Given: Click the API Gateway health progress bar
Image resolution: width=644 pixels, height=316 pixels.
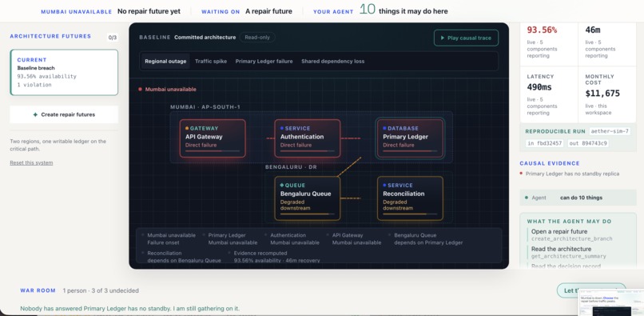Looking at the screenshot, I should click(x=213, y=151).
